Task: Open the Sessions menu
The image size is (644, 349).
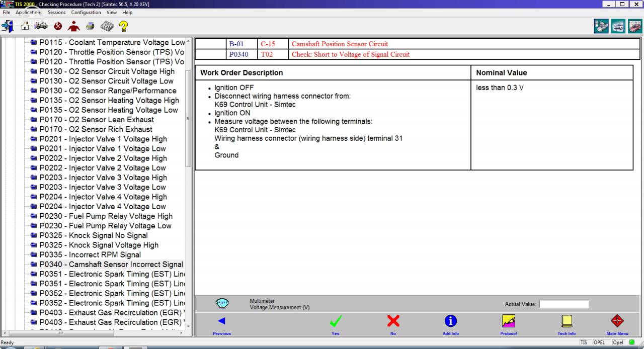Action: pos(57,12)
